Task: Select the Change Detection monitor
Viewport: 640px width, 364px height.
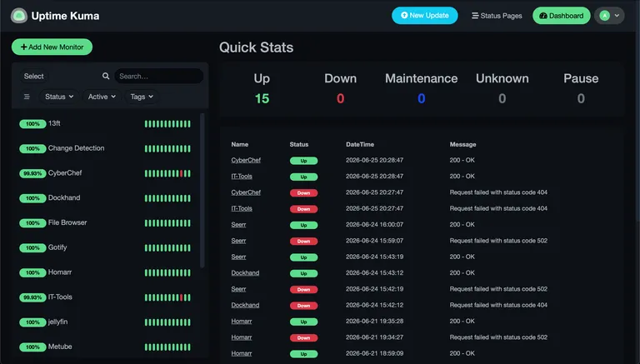Action: point(105,148)
